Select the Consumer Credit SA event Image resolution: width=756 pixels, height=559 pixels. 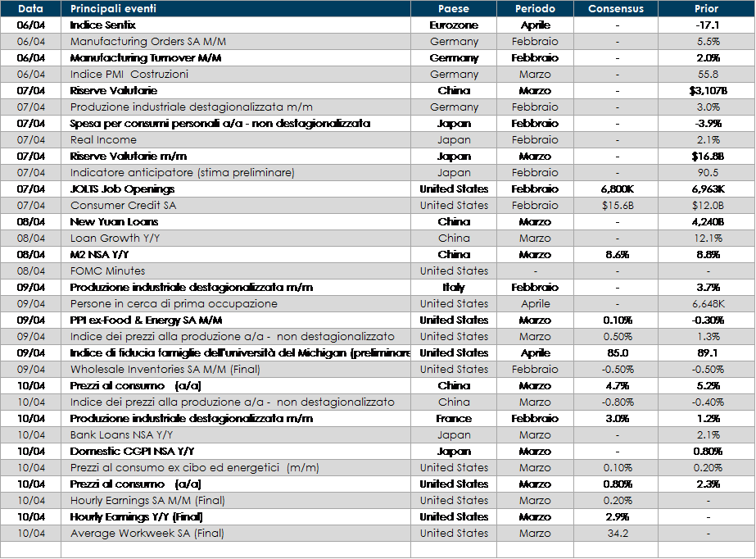123,206
